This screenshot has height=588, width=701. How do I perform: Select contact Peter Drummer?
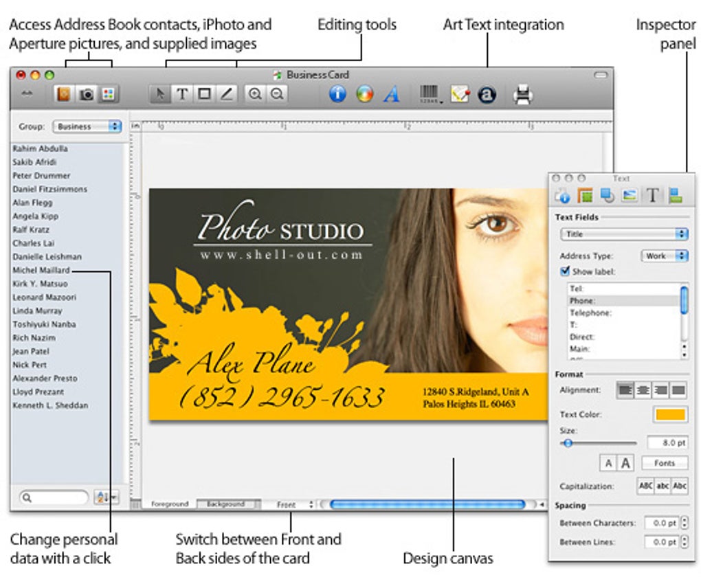point(41,176)
